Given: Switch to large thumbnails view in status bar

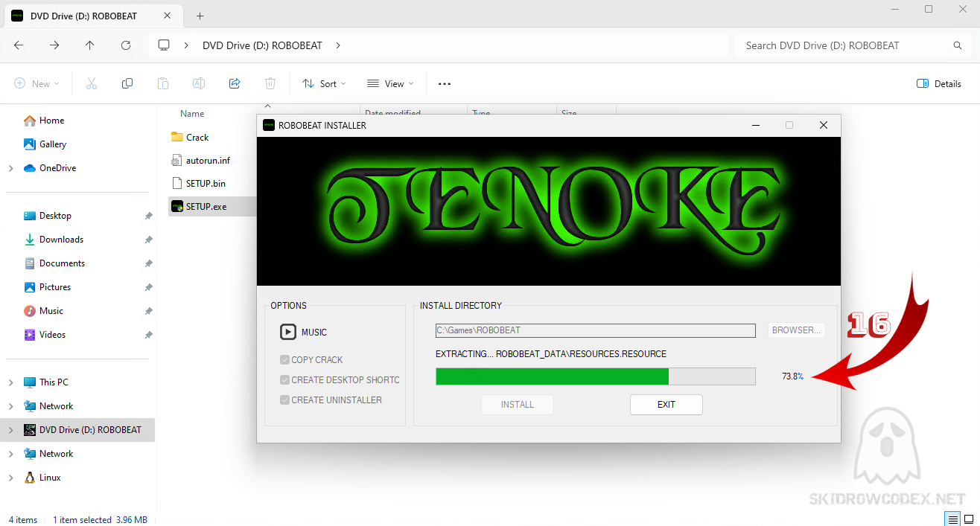Looking at the screenshot, I should (967, 519).
